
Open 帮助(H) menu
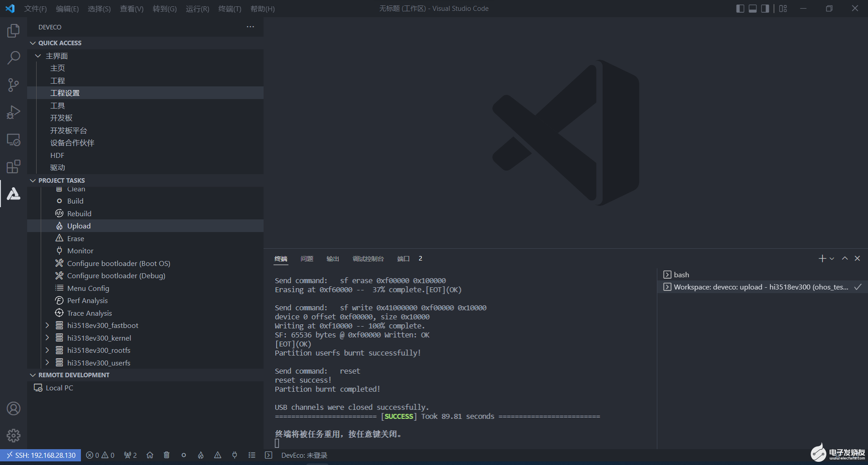tap(263, 9)
